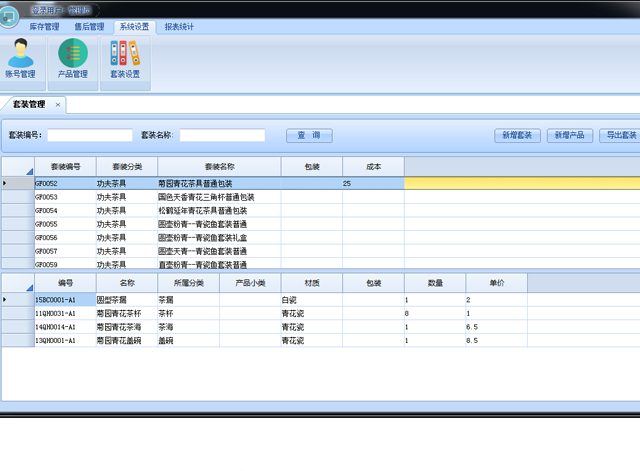The image size is (640, 471).
Task: Click row indicator arrow for GF0052
Action: pyautogui.click(x=6, y=184)
